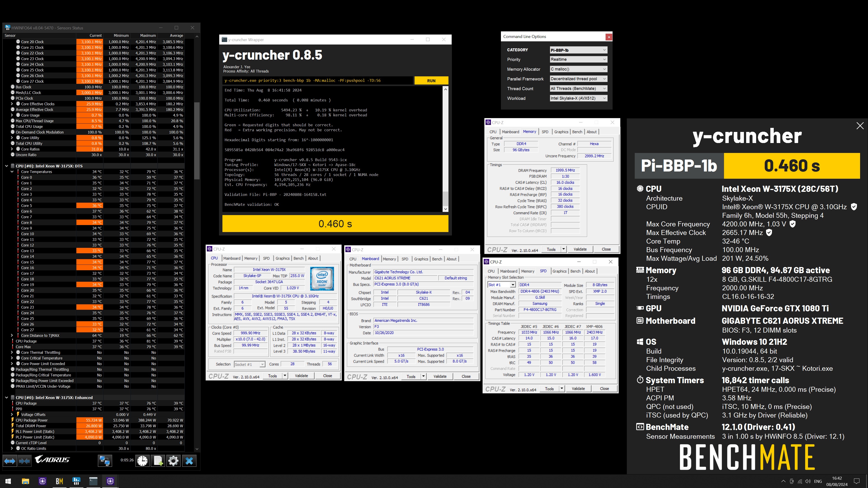Open Graphics tab in CPU-Z Mainboard window
The image size is (868, 488).
click(421, 259)
